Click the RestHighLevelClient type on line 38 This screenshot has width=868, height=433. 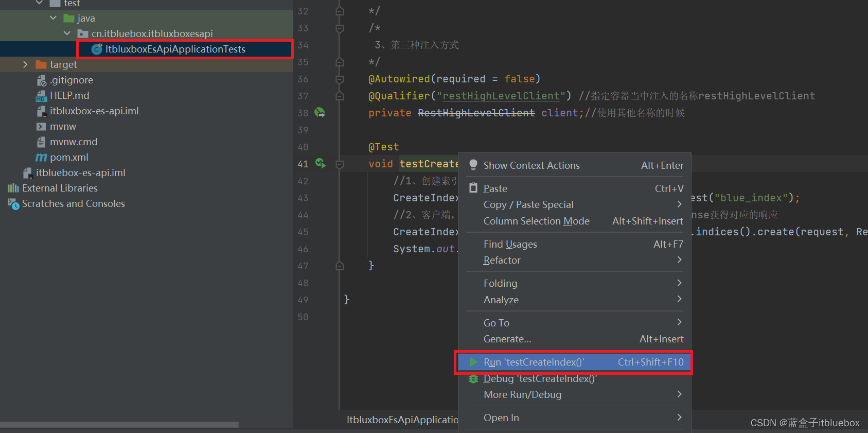pos(476,113)
